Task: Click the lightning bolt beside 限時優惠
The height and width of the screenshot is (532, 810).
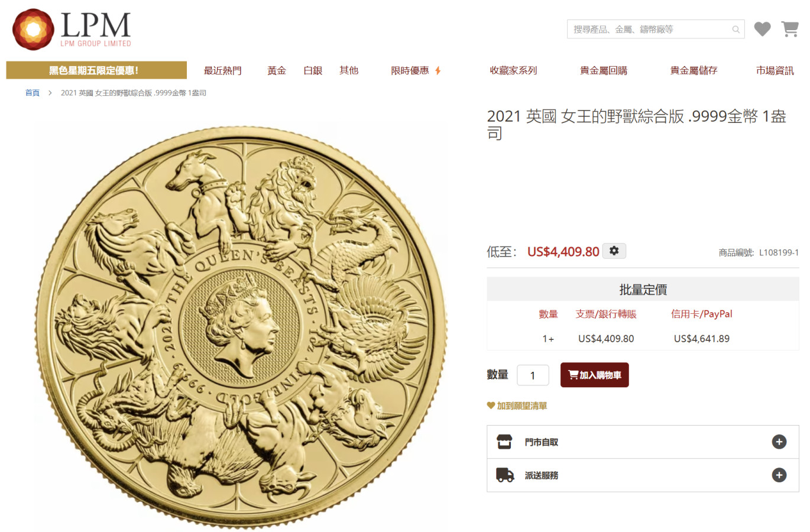Action: click(x=438, y=71)
